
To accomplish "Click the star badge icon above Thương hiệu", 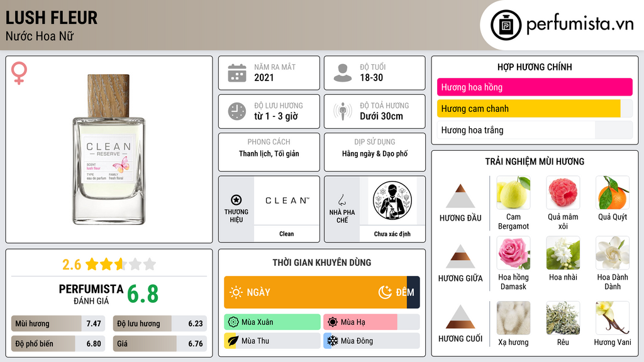I will click(236, 200).
